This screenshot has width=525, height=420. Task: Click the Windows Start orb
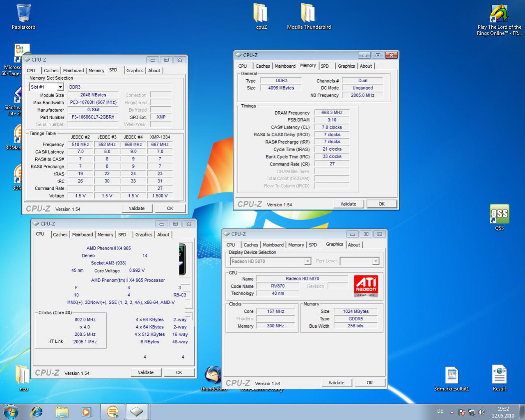(x=11, y=411)
